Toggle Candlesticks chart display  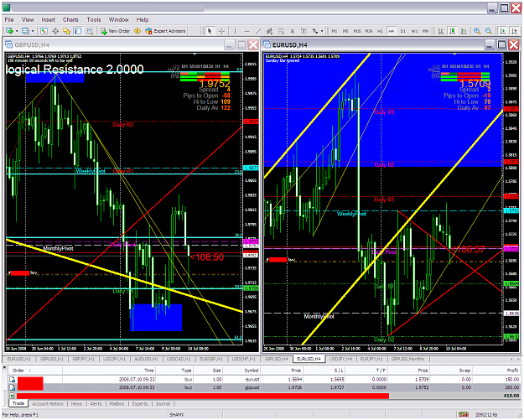(x=452, y=31)
